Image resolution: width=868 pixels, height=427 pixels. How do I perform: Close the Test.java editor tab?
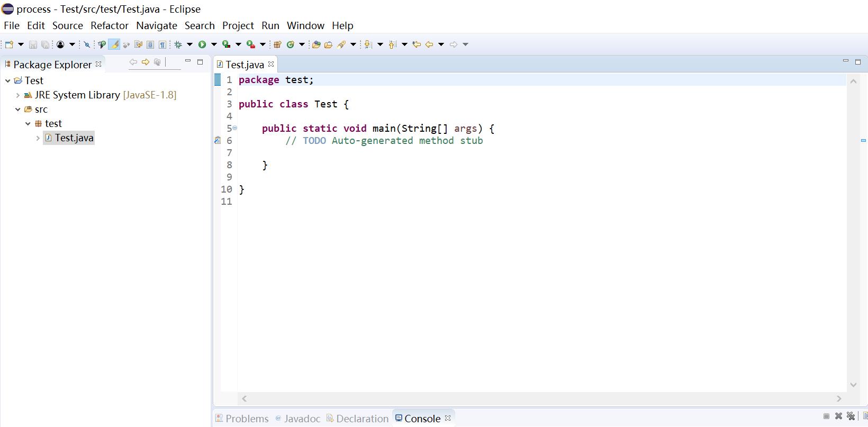pyautogui.click(x=271, y=64)
